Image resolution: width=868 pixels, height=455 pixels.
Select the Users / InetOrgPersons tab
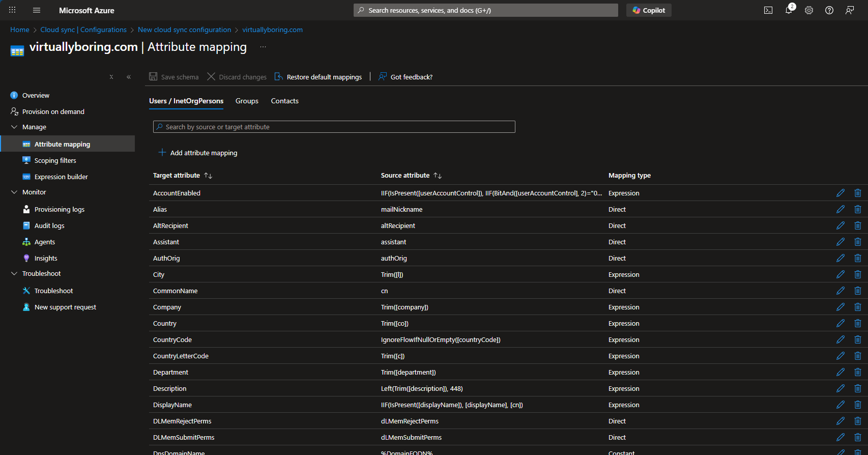pyautogui.click(x=186, y=101)
